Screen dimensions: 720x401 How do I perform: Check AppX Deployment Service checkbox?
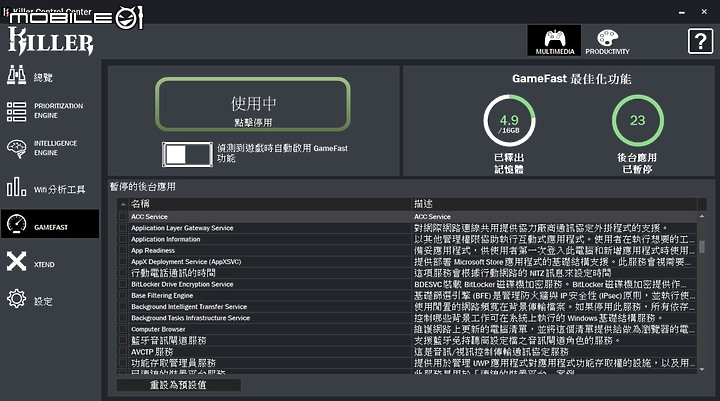coord(123,261)
